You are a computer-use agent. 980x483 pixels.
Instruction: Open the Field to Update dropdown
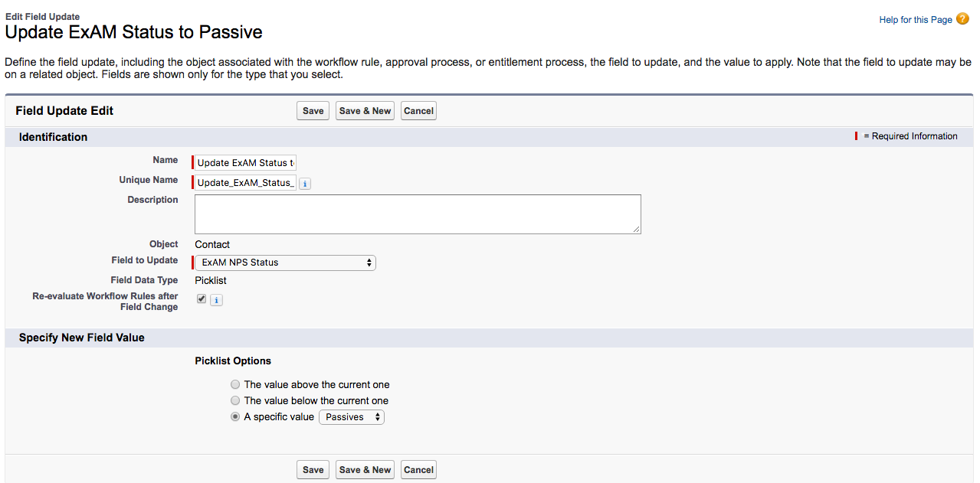tap(285, 263)
